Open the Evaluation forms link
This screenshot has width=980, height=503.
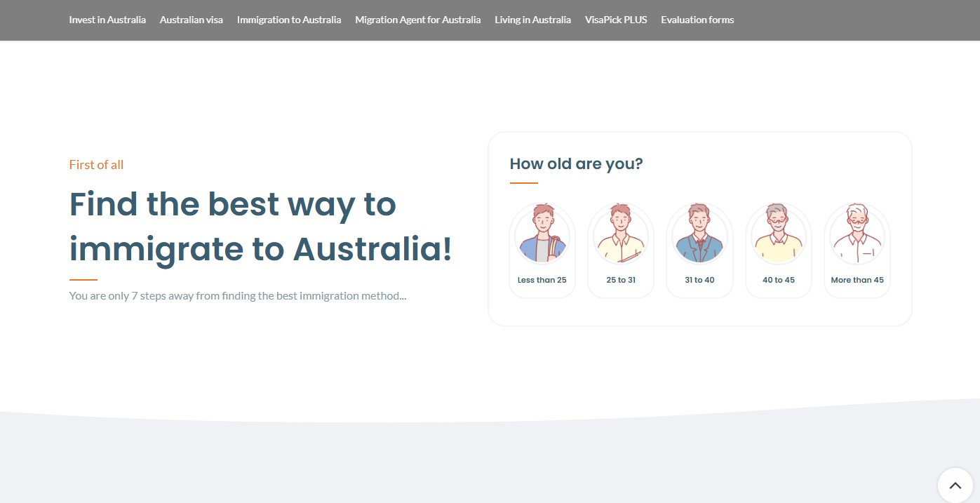[x=697, y=20]
